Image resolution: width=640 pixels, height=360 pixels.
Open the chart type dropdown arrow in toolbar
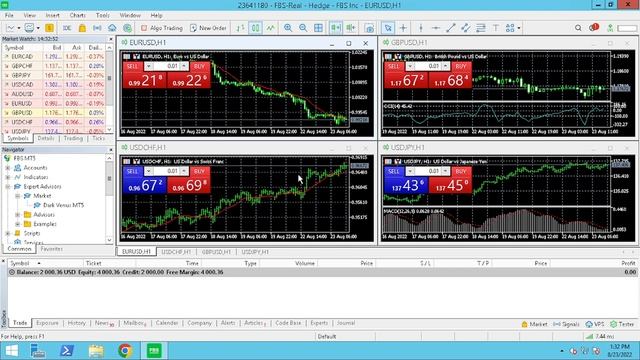point(19,28)
